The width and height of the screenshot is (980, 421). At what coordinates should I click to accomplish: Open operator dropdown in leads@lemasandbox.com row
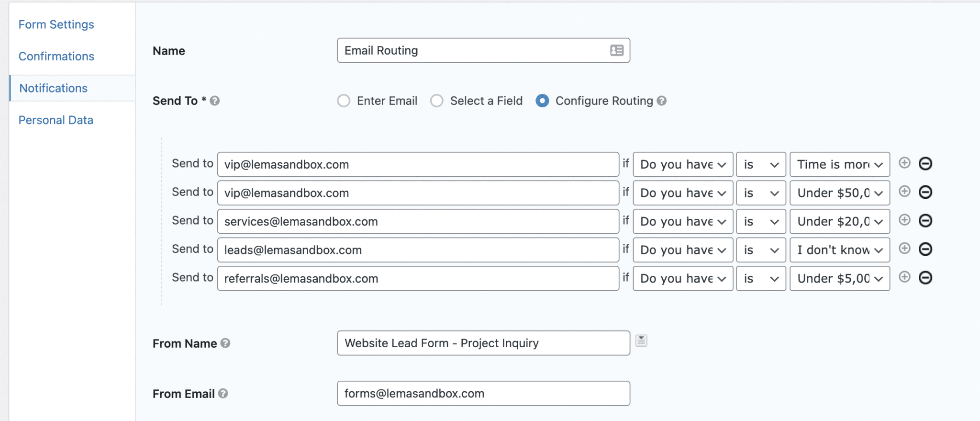click(761, 250)
